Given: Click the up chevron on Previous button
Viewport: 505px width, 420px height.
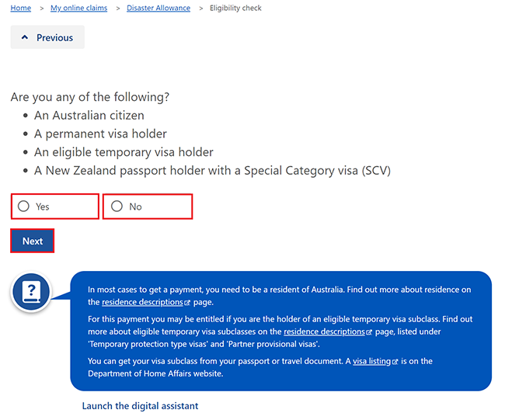Looking at the screenshot, I should [25, 37].
